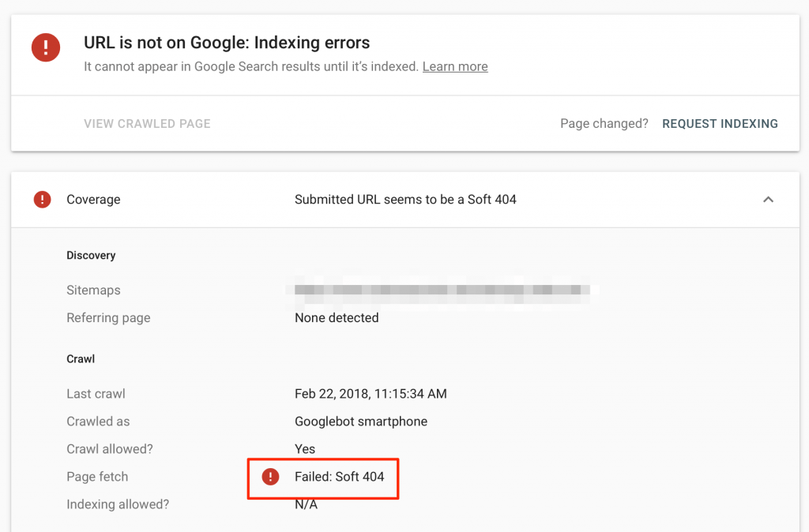The height and width of the screenshot is (532, 809).
Task: Click the error icon beside Failed: Soft 404
Action: [x=269, y=478]
